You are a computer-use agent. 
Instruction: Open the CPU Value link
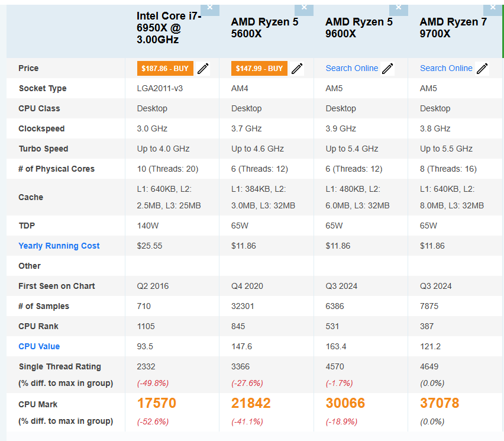coord(39,346)
